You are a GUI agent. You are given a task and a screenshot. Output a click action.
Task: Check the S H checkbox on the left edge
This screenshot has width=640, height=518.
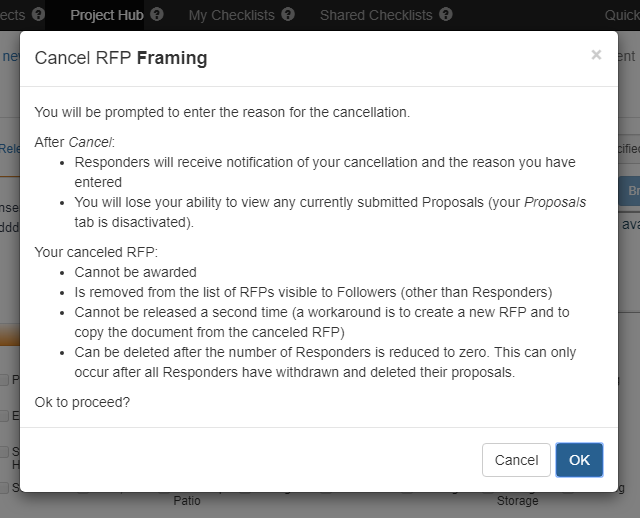click(4, 452)
